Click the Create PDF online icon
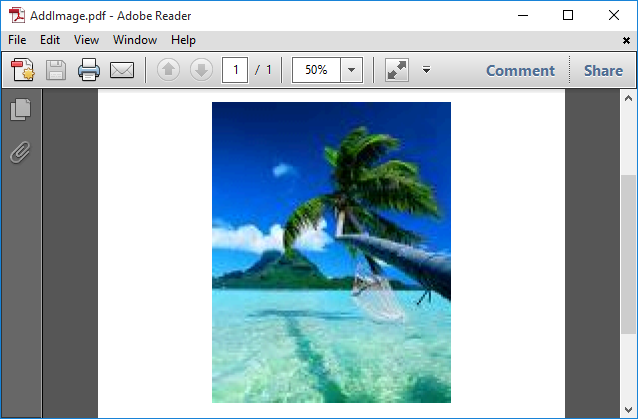 tap(22, 70)
